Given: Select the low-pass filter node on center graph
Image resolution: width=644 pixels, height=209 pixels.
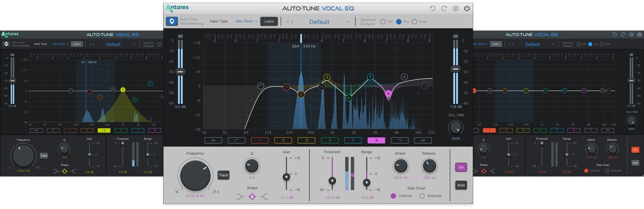Looking at the screenshot, I should pyautogui.click(x=425, y=85).
